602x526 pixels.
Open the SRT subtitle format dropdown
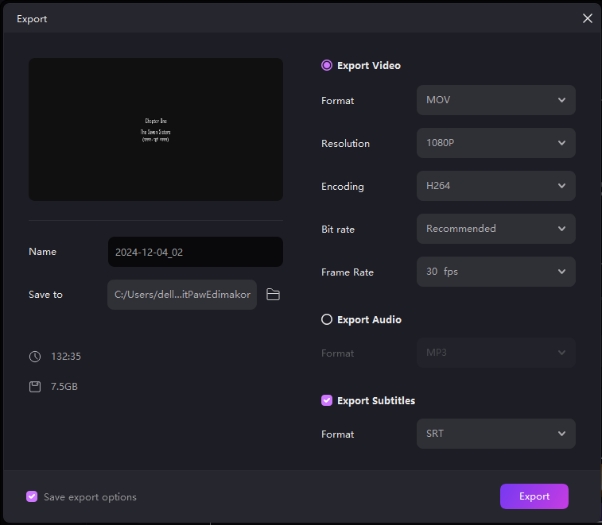[x=495, y=434]
